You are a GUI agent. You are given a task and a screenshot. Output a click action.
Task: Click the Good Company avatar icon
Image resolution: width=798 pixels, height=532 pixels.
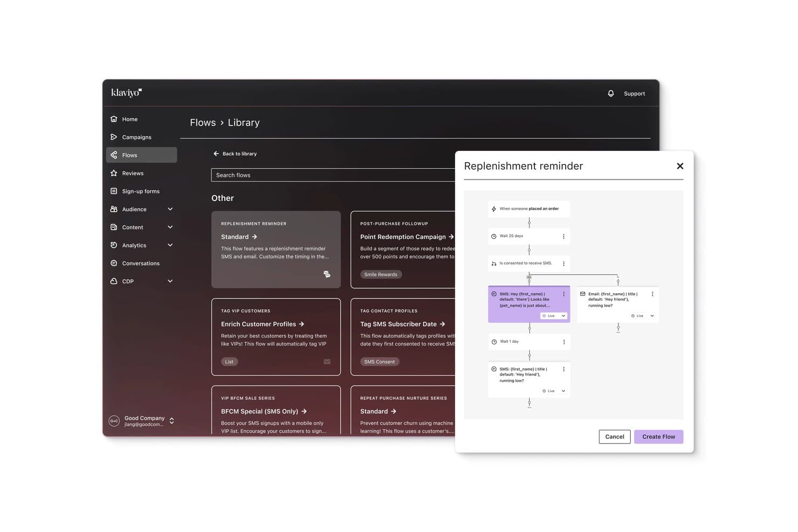114,421
